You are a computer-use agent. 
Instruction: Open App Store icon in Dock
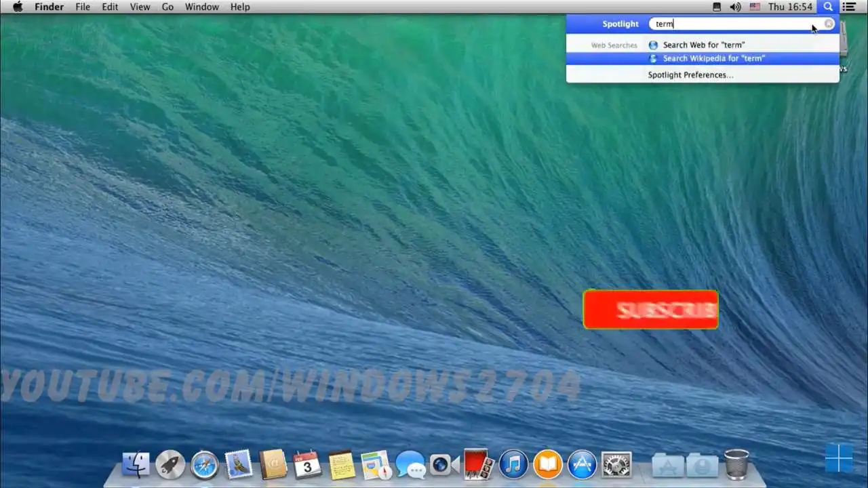pyautogui.click(x=582, y=465)
